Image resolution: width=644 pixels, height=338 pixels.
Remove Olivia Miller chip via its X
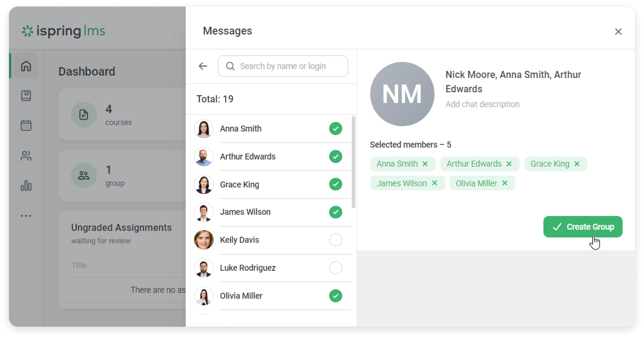(505, 183)
